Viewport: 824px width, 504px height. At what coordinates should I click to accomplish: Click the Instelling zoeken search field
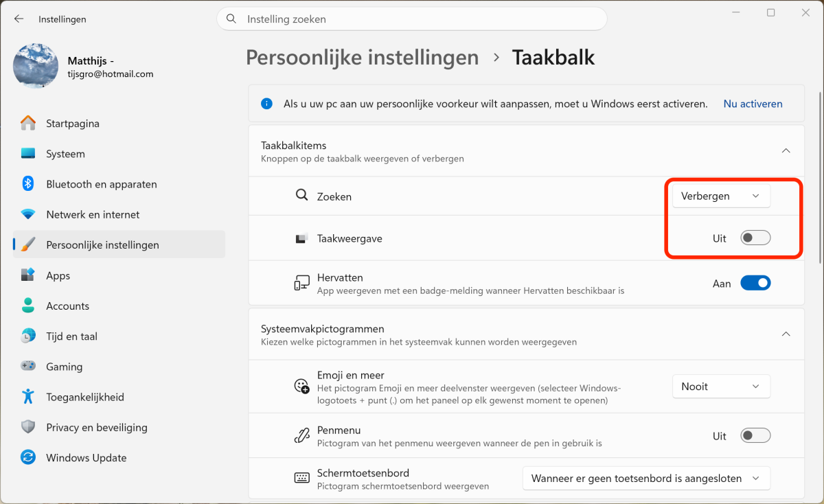click(419, 19)
